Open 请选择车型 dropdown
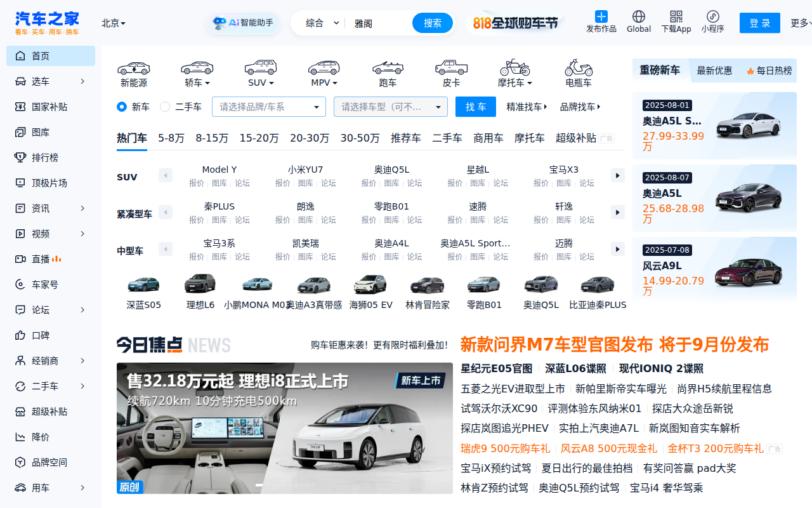This screenshot has height=508, width=812. click(391, 107)
